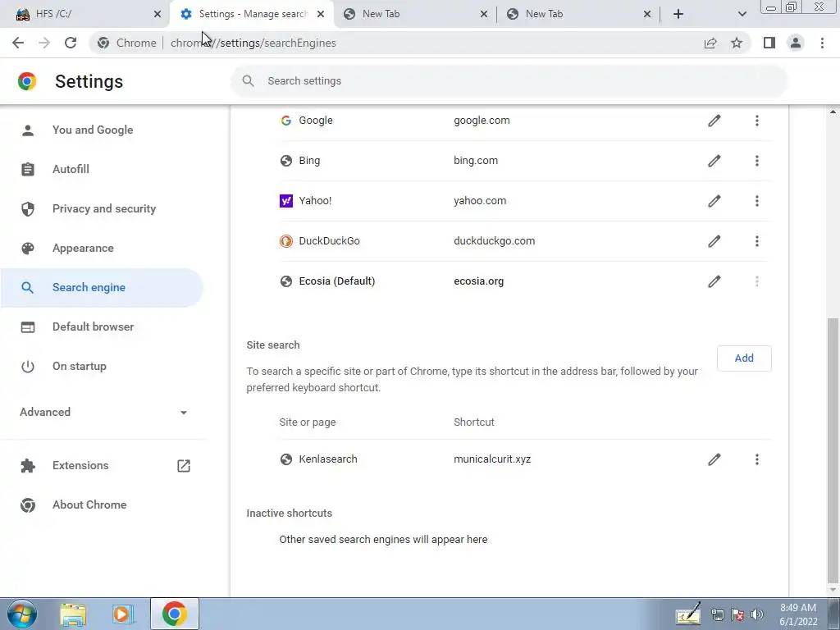This screenshot has width=840, height=630.
Task: Adjust volume via speaker tray icon
Action: 757,614
